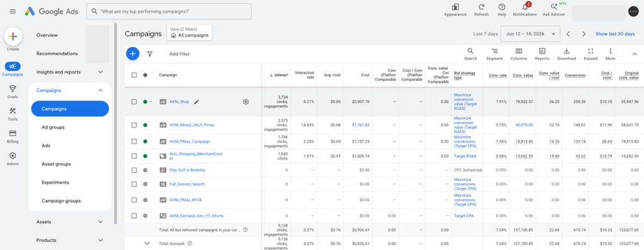Open the Fall_Season_Search campaign
Viewport: 644px width, 250px height.
187,184
